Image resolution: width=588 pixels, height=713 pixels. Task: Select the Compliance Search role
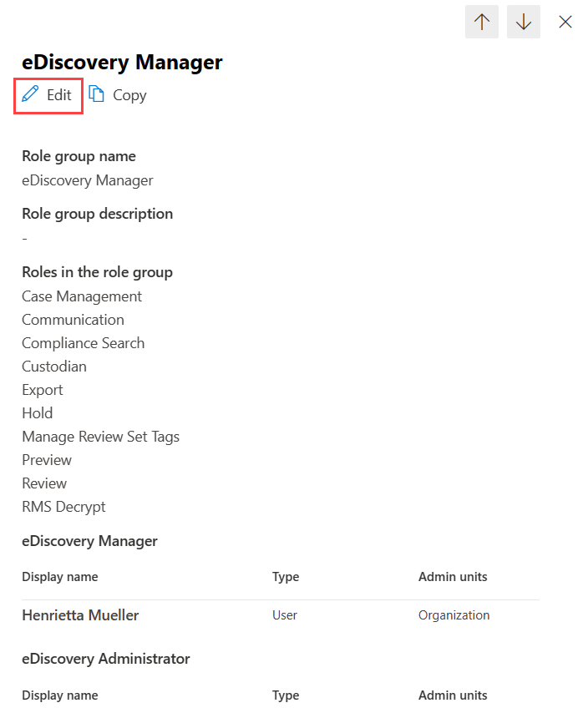84,343
